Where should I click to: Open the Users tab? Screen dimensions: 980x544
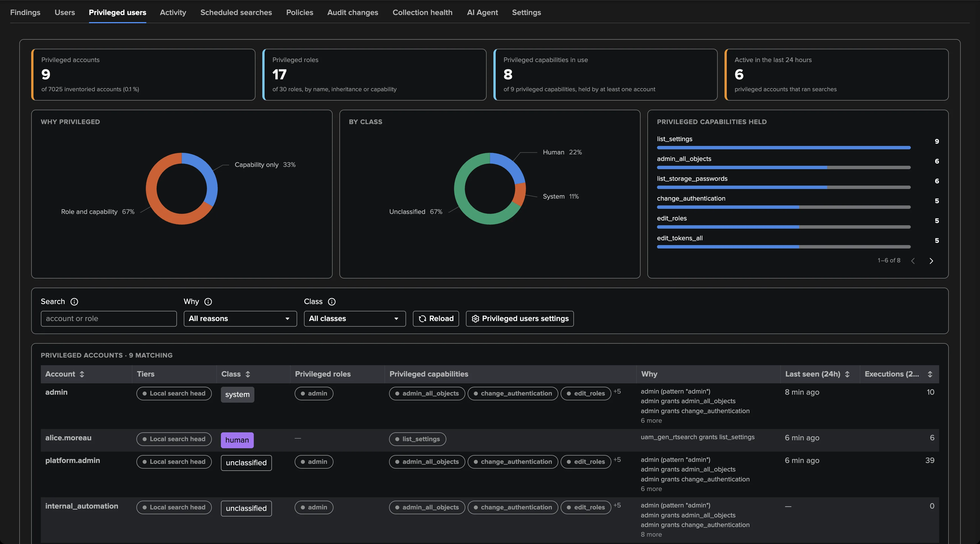point(65,12)
